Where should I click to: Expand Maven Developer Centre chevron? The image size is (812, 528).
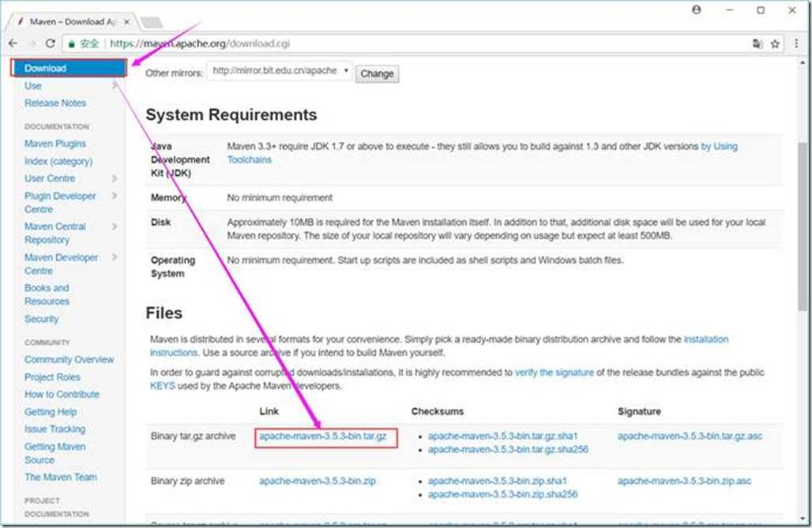(x=115, y=257)
